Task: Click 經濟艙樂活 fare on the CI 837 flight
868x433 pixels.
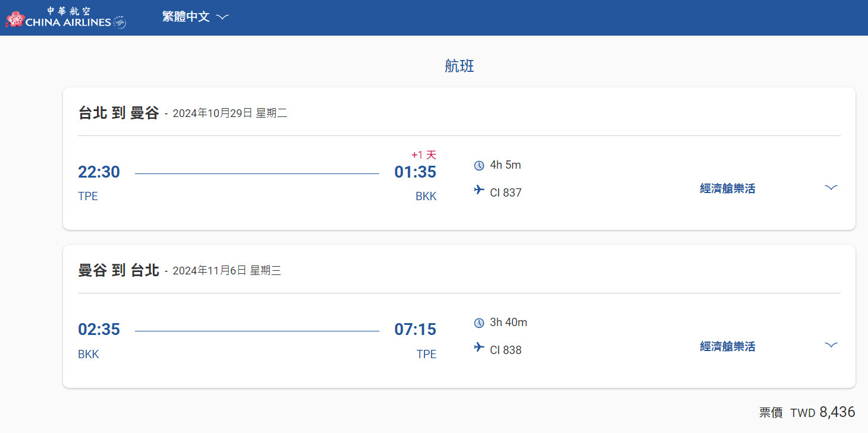Action: [728, 189]
